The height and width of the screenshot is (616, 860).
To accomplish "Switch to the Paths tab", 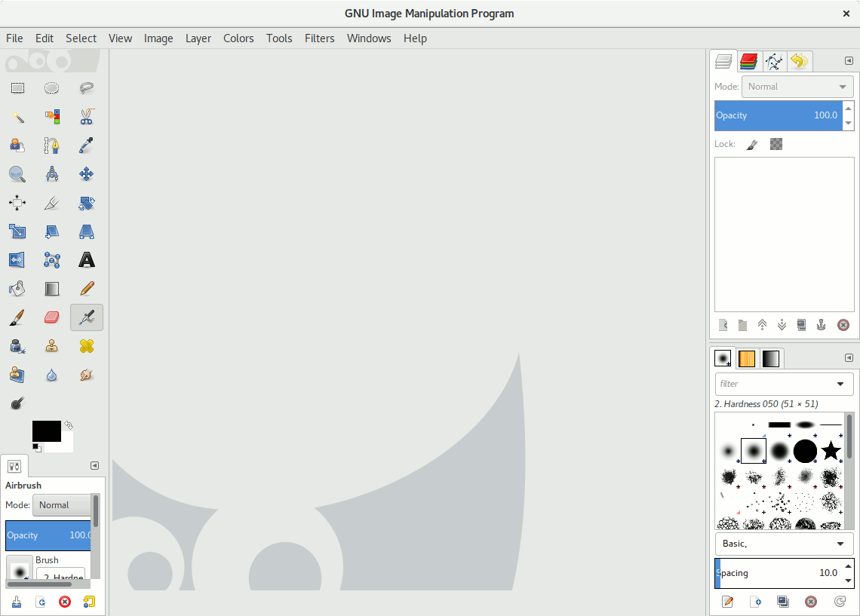I will tap(774, 61).
